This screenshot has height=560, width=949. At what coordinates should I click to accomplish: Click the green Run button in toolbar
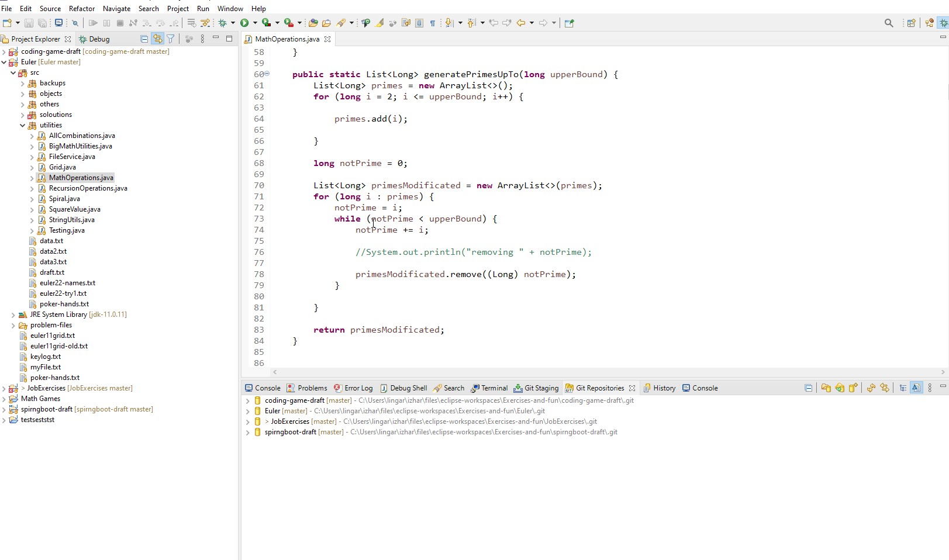point(244,23)
